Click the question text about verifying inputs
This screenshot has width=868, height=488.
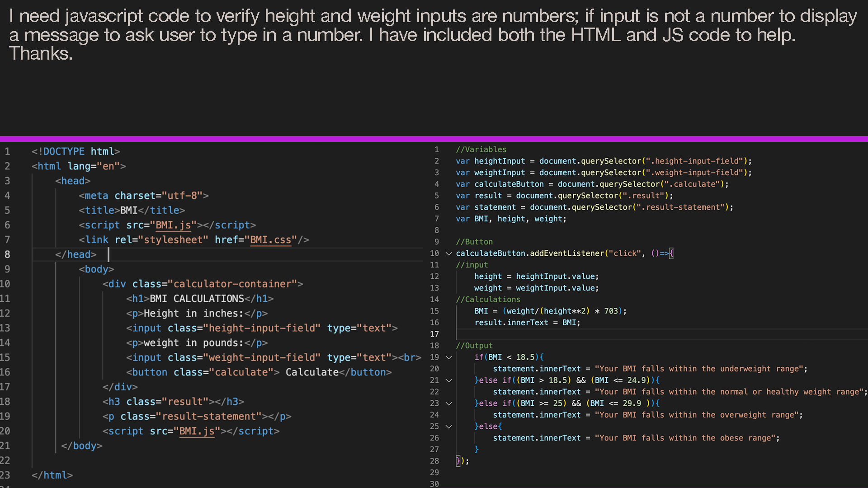(432, 35)
